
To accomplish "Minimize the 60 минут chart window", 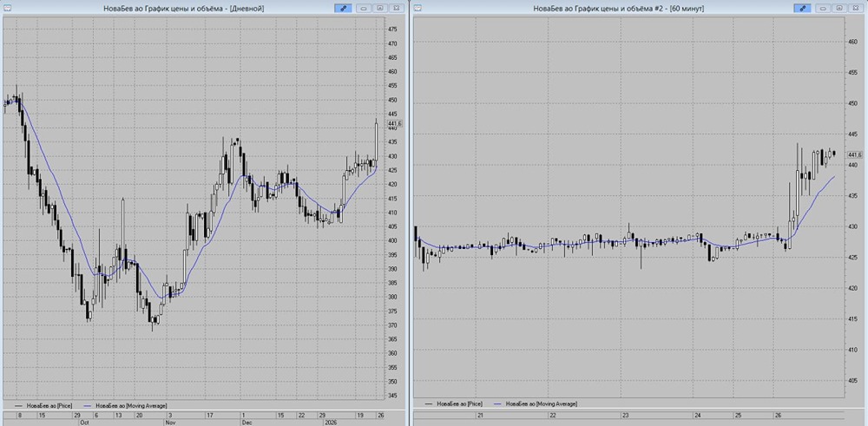I will pyautogui.click(x=823, y=9).
